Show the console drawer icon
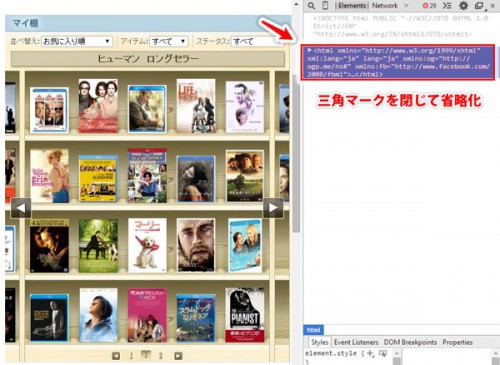 coord(447,6)
